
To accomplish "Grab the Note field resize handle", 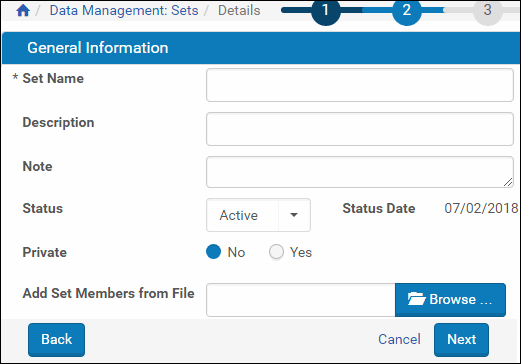I will [x=508, y=182].
